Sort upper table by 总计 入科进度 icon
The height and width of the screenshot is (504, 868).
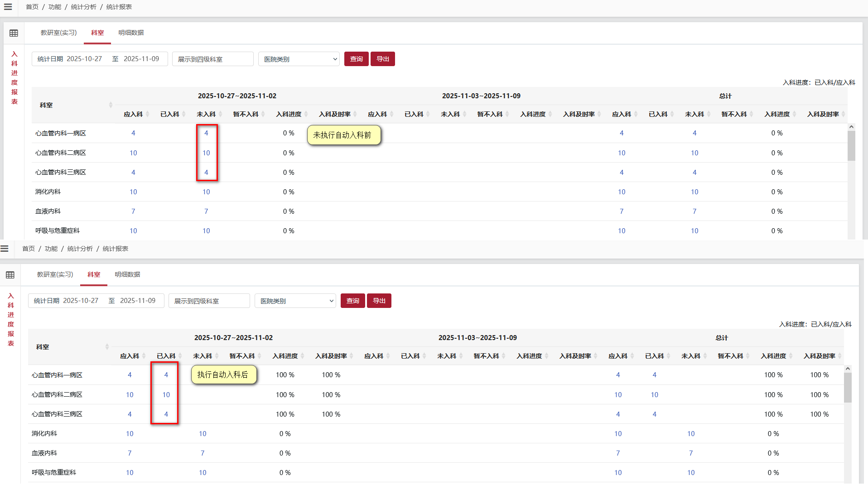[x=794, y=114]
